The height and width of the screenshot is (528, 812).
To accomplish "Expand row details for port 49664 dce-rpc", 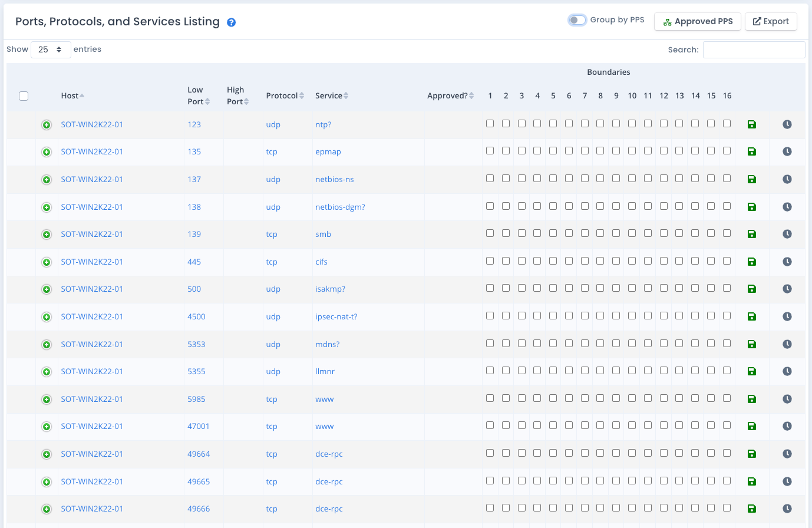I will click(47, 454).
